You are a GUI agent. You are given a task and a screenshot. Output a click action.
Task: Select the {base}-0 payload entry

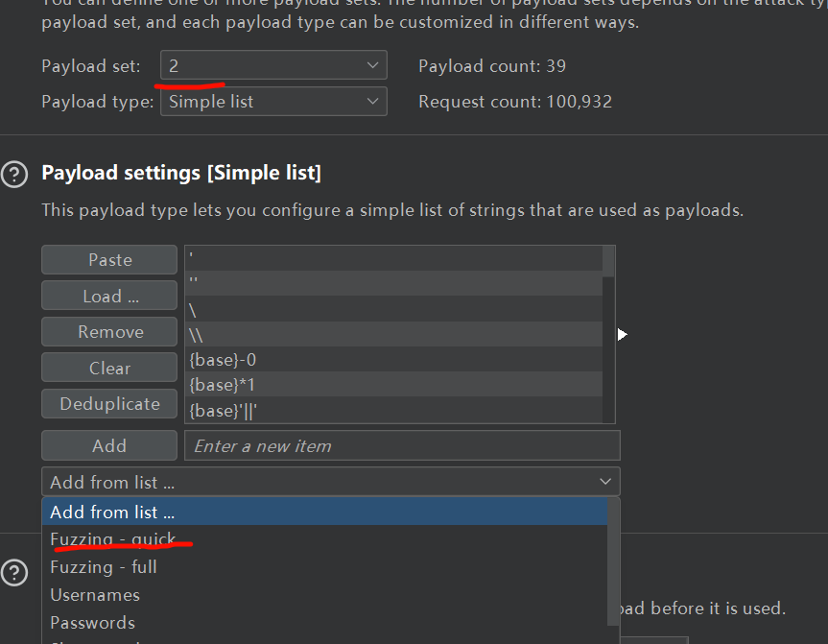pos(223,360)
